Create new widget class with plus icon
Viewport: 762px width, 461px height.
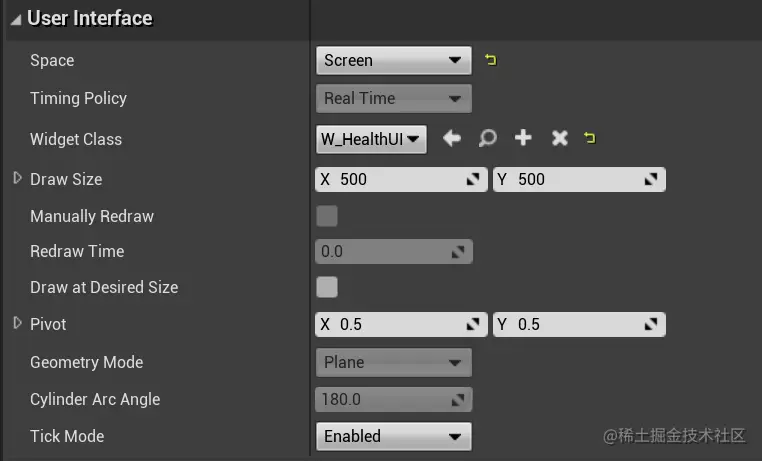(523, 138)
